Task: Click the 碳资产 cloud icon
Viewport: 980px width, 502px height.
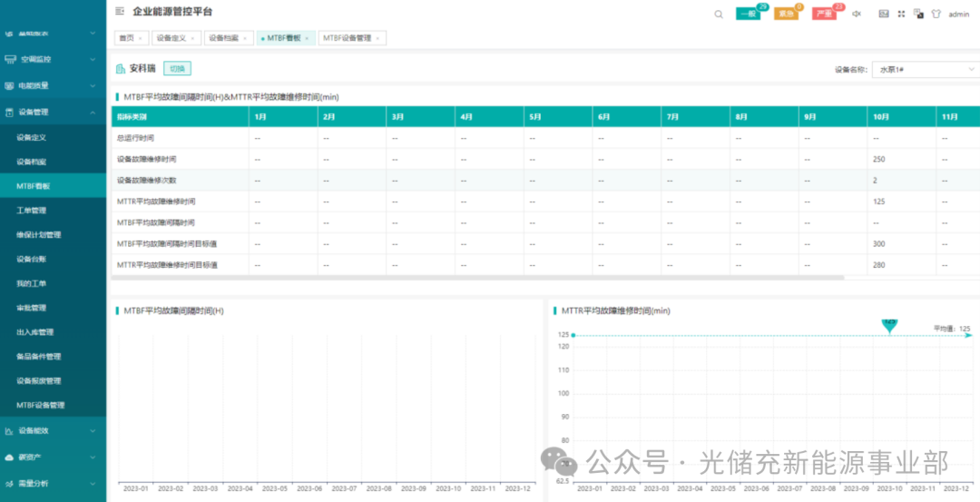Action: pyautogui.click(x=9, y=457)
